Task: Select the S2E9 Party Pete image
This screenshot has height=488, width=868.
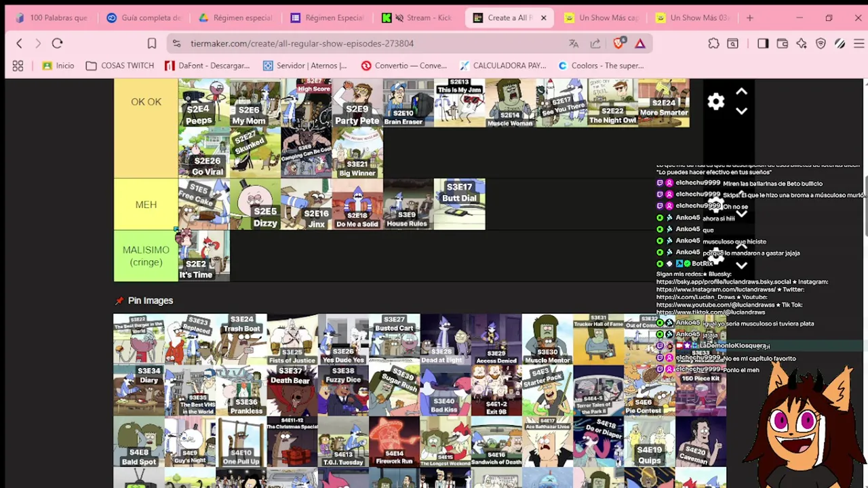Action: [357, 103]
